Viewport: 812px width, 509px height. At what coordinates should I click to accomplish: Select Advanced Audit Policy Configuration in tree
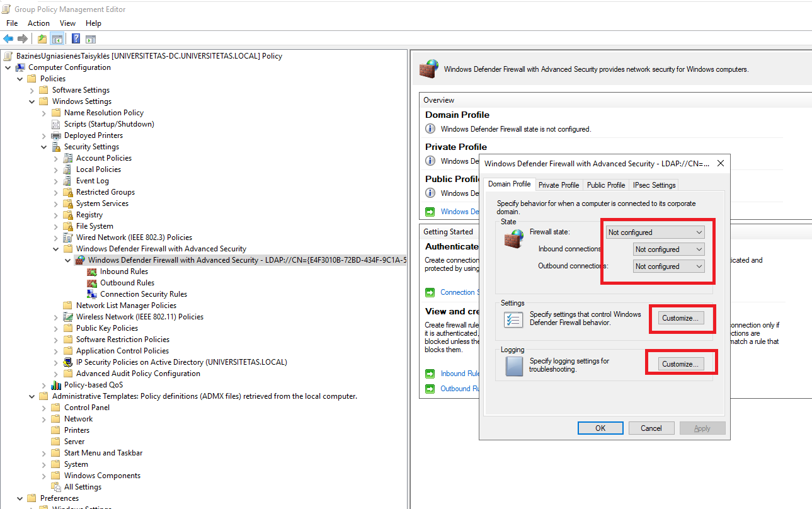coord(138,374)
